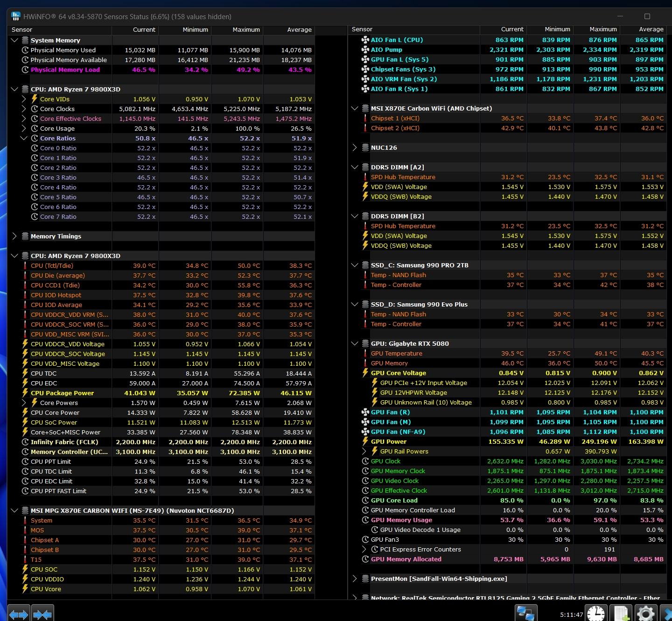Screen dimensions: 672x621
Task: Click the GPU Power current value 155.335 W
Action: [x=506, y=441]
